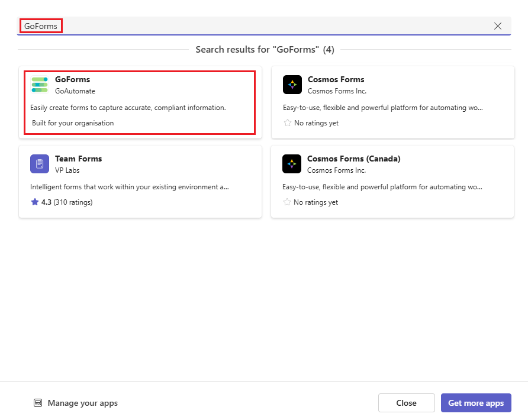Click the Cosmos Forms description text
The height and width of the screenshot is (420, 528).
point(383,108)
